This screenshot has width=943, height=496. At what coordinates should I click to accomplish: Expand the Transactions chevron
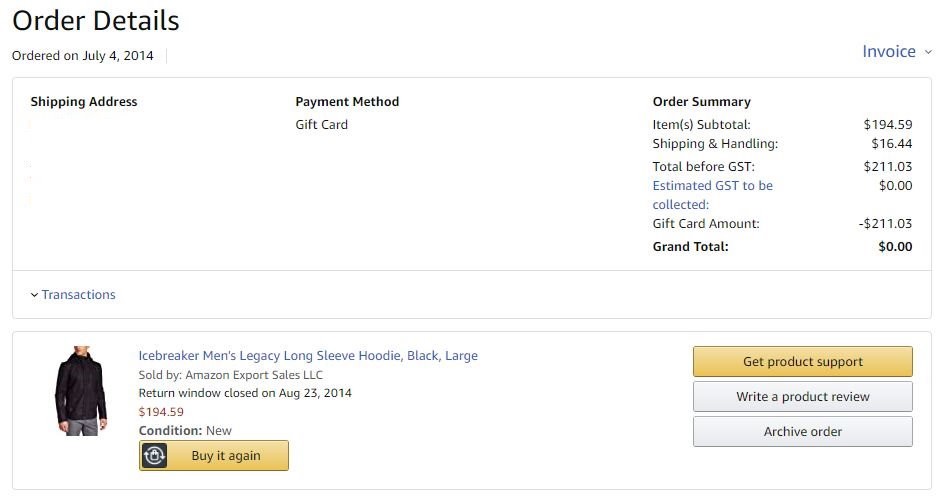pyautogui.click(x=34, y=295)
